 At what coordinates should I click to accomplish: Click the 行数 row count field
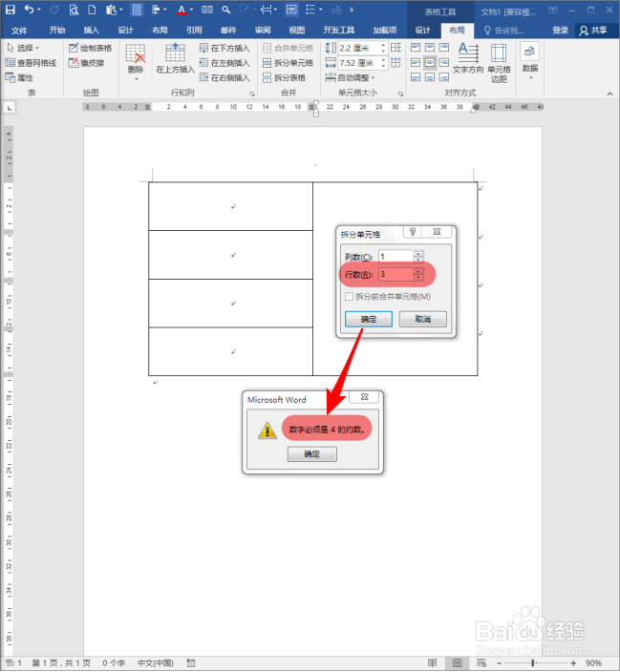(396, 274)
